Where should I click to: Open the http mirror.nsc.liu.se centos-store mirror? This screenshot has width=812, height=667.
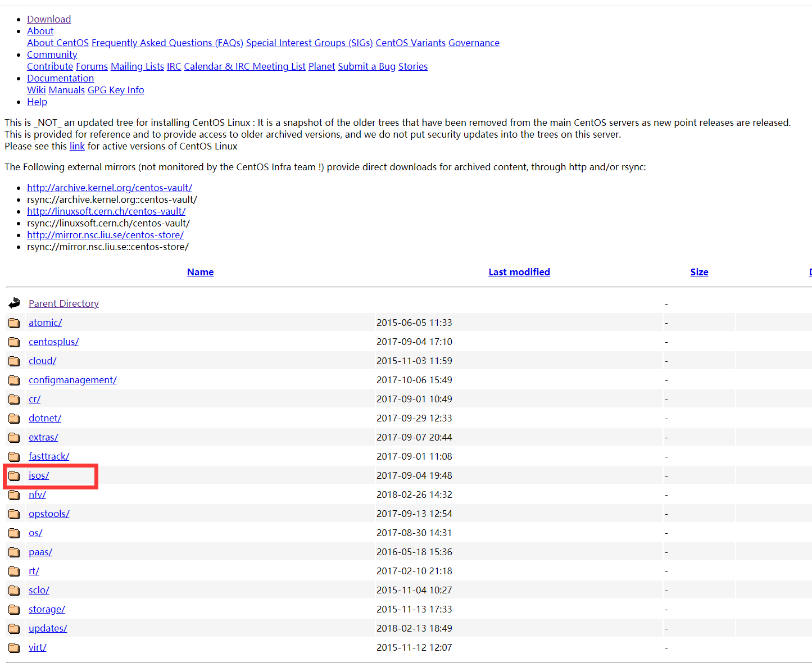(106, 235)
